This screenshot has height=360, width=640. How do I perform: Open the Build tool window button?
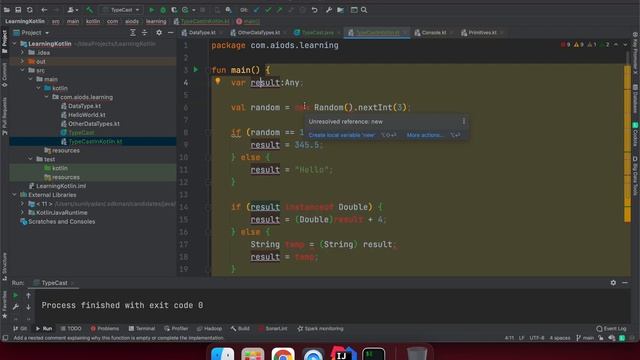pyautogui.click(x=240, y=329)
